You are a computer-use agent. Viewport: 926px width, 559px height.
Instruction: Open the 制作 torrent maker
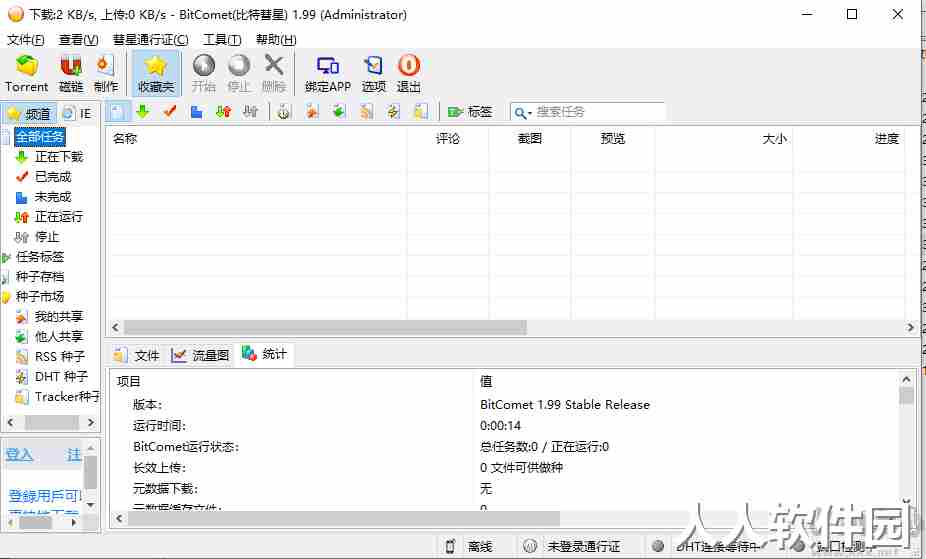106,74
